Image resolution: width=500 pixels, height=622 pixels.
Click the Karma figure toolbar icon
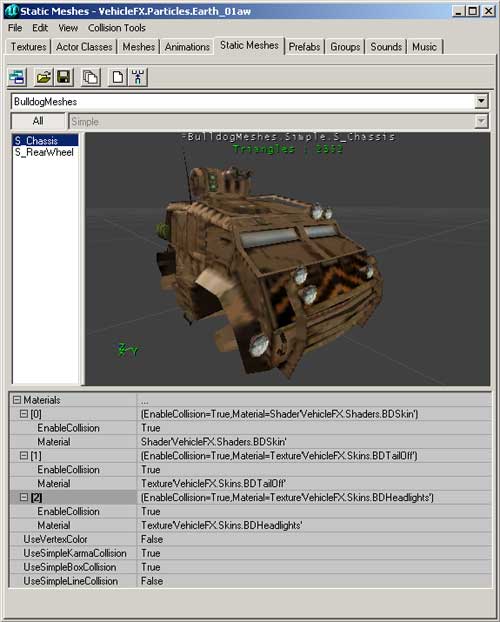coord(138,77)
